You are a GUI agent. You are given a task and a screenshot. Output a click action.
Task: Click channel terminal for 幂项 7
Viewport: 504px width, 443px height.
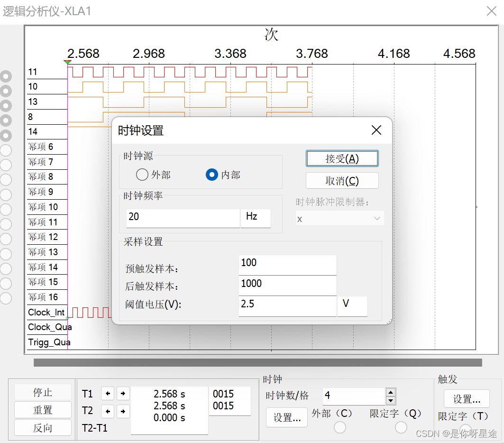[6, 165]
